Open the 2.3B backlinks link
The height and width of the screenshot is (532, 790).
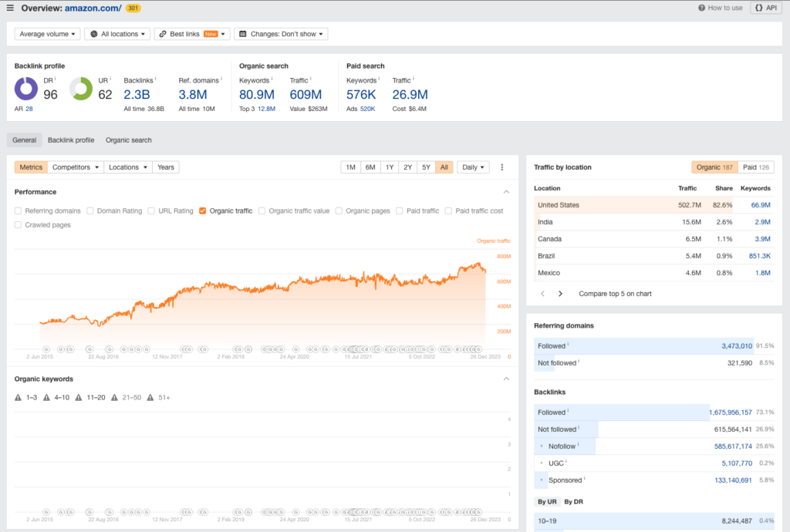click(137, 95)
